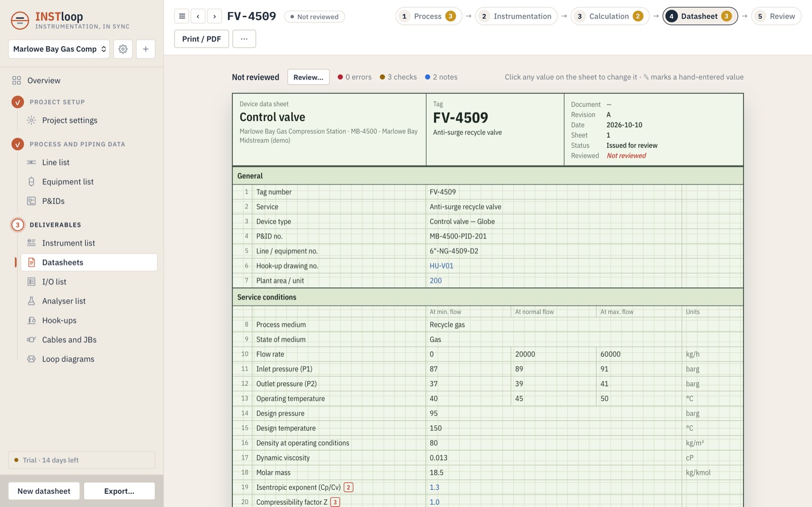Open the Export... menu
Image resolution: width=812 pixels, height=507 pixels.
pos(119,491)
